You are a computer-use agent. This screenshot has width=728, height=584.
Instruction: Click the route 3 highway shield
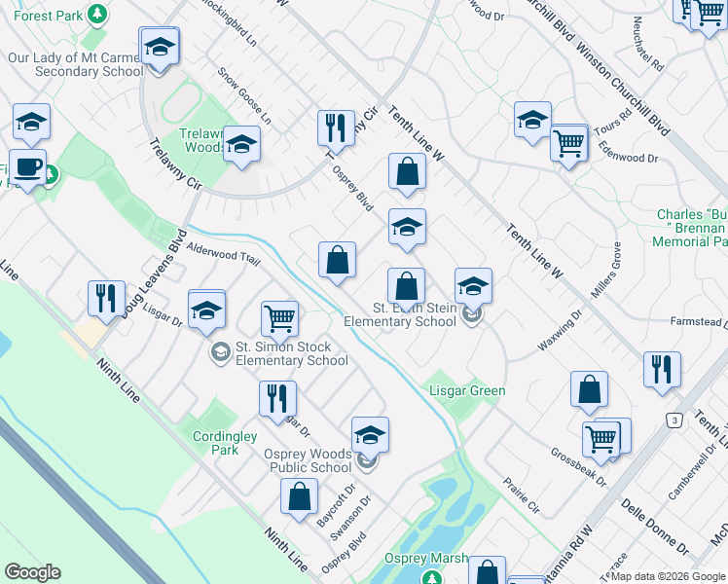point(674,421)
